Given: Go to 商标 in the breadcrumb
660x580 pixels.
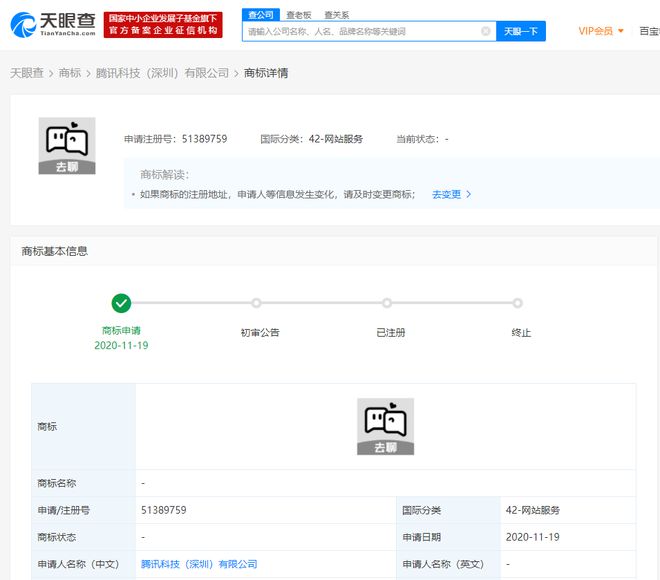Looking at the screenshot, I should coord(70,73).
